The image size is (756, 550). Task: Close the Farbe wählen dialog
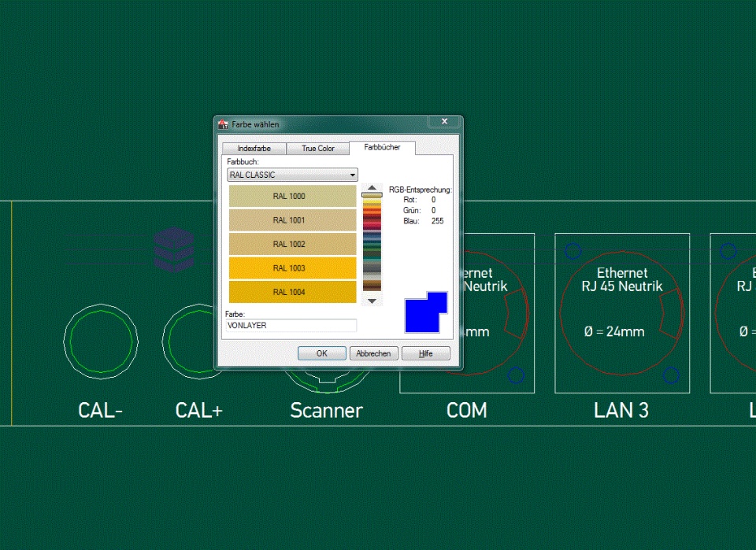point(444,121)
